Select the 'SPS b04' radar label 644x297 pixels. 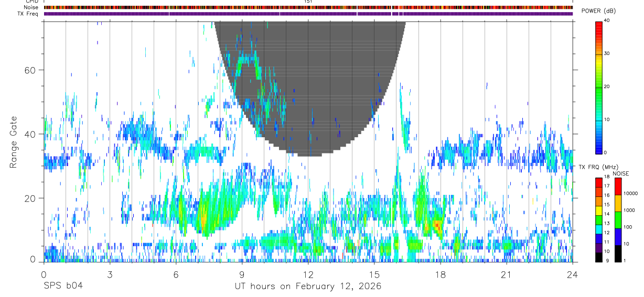click(63, 287)
